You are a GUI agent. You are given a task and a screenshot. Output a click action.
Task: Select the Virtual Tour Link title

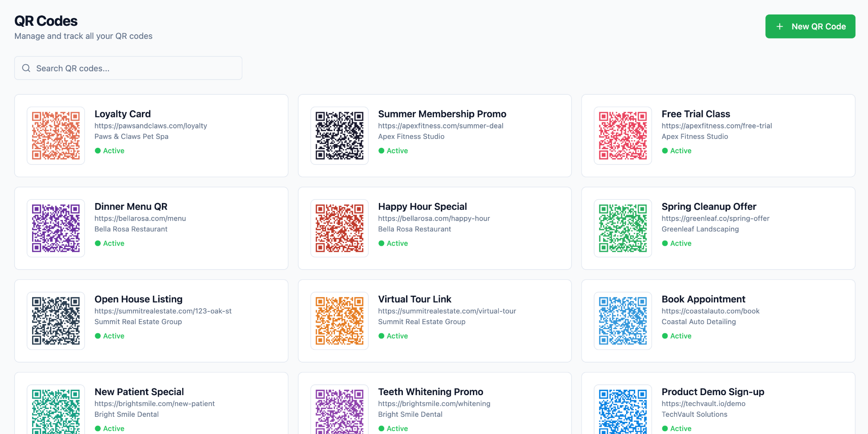(x=415, y=299)
